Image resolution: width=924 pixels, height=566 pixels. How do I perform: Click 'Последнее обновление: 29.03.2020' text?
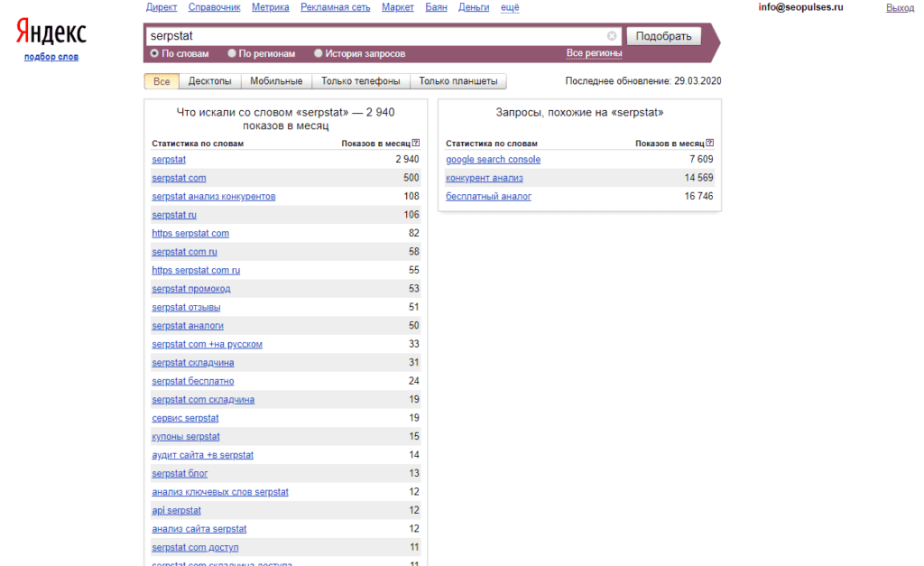643,80
